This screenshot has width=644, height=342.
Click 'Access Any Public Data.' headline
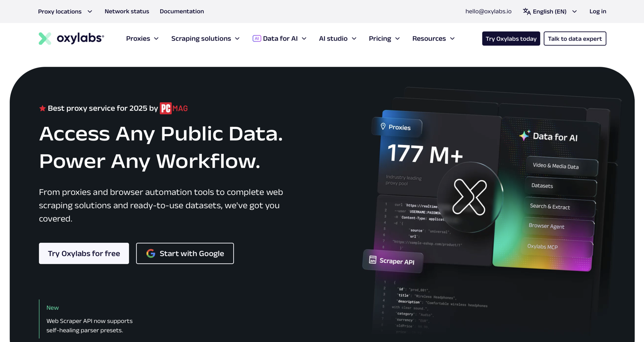click(161, 134)
